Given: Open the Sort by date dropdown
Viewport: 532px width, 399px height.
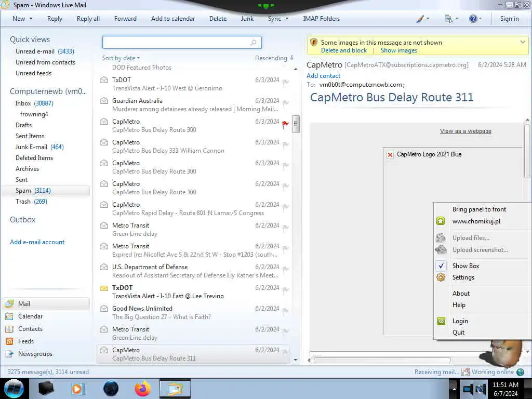Looking at the screenshot, I should [121, 58].
